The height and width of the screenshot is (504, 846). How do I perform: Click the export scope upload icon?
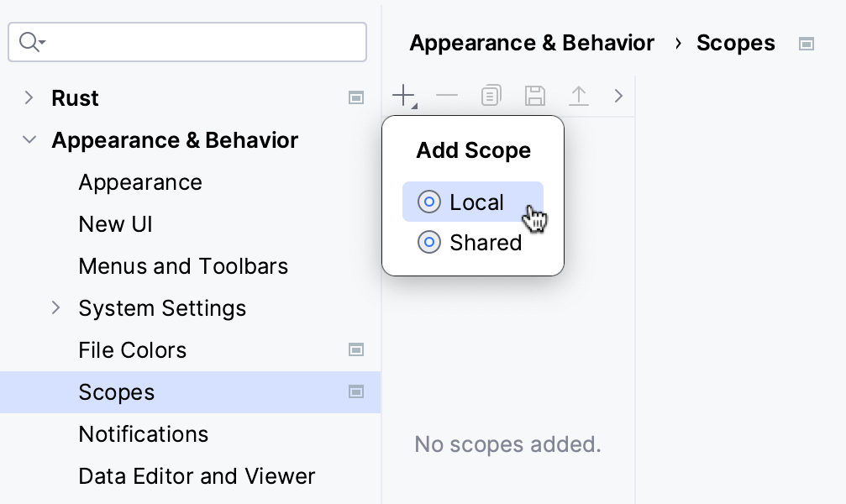click(x=579, y=95)
